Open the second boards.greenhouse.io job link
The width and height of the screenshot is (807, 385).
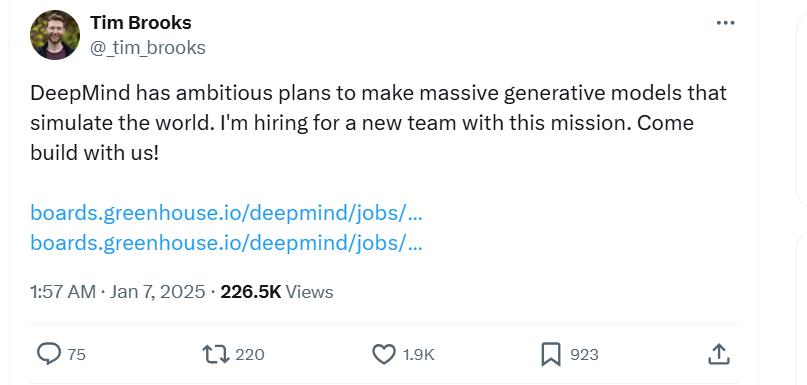click(226, 242)
